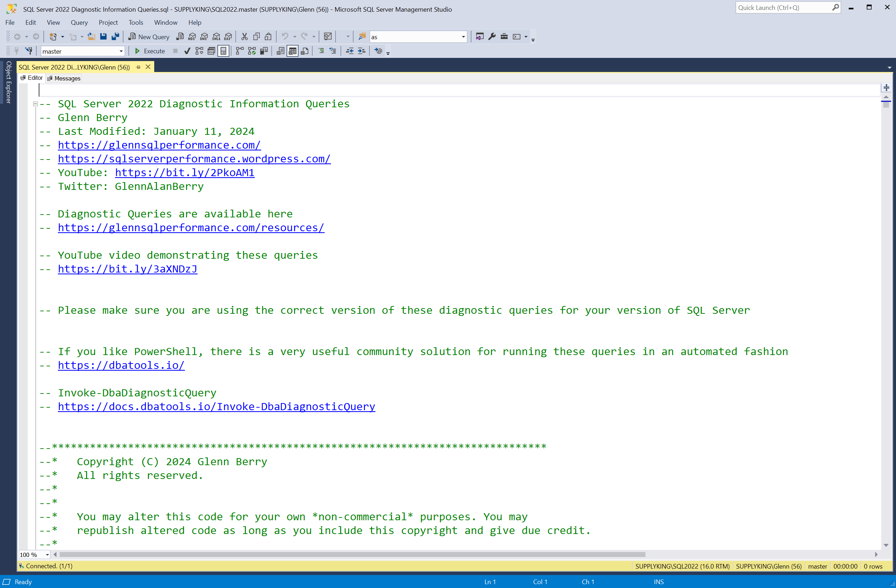The width and height of the screenshot is (896, 588).
Task: Toggle Results to Grid option
Action: 292,51
